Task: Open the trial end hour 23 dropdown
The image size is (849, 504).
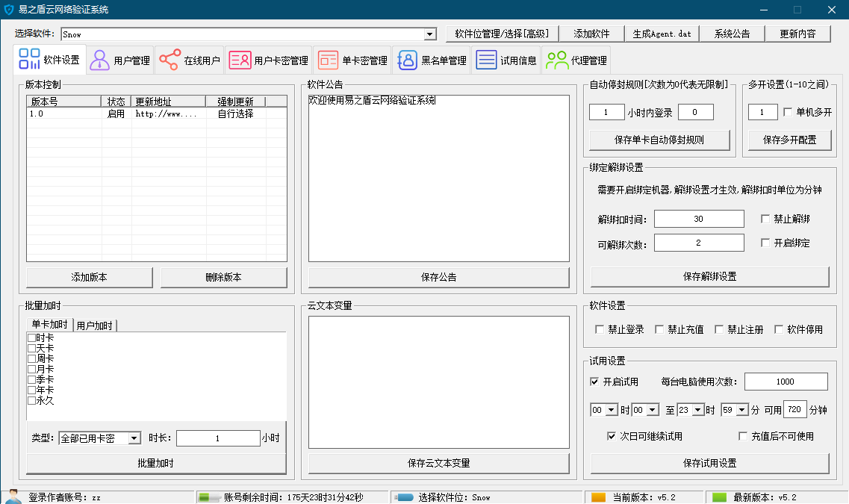Action: [697, 410]
